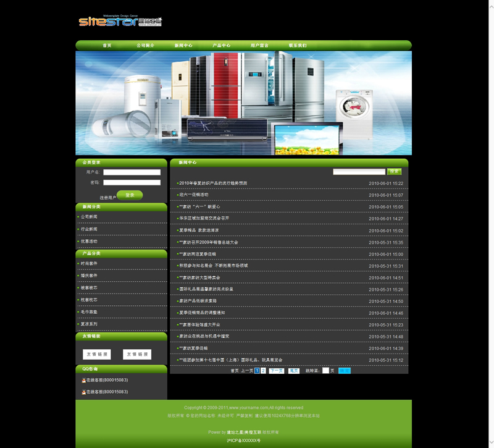Select the 婚庆套件 product category
494x448 pixels.
[x=89, y=276]
